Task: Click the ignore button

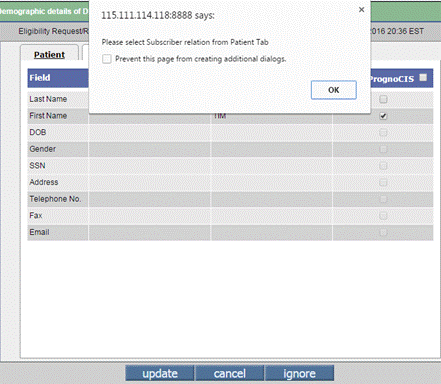Action: tap(299, 373)
